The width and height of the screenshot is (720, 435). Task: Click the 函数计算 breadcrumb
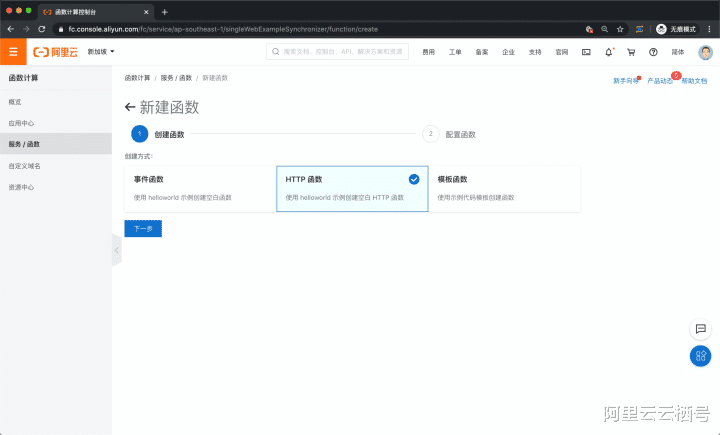137,78
